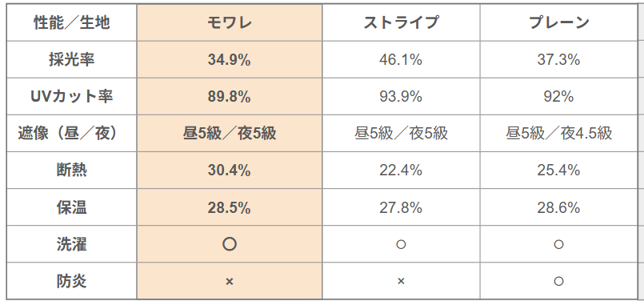This screenshot has width=644, height=301.
Task: Click the 採光率 row label
Action: (71, 59)
